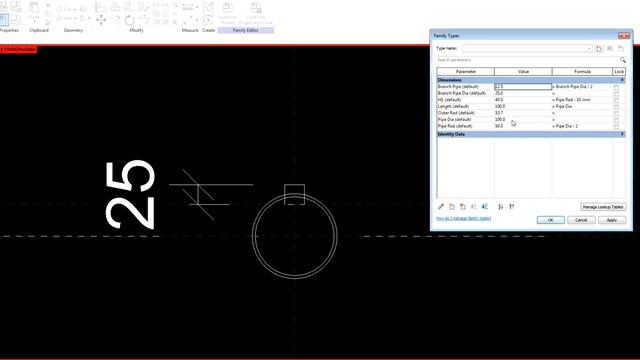This screenshot has width=640, height=360.
Task: Open the Type name dropdown
Action: [589, 49]
